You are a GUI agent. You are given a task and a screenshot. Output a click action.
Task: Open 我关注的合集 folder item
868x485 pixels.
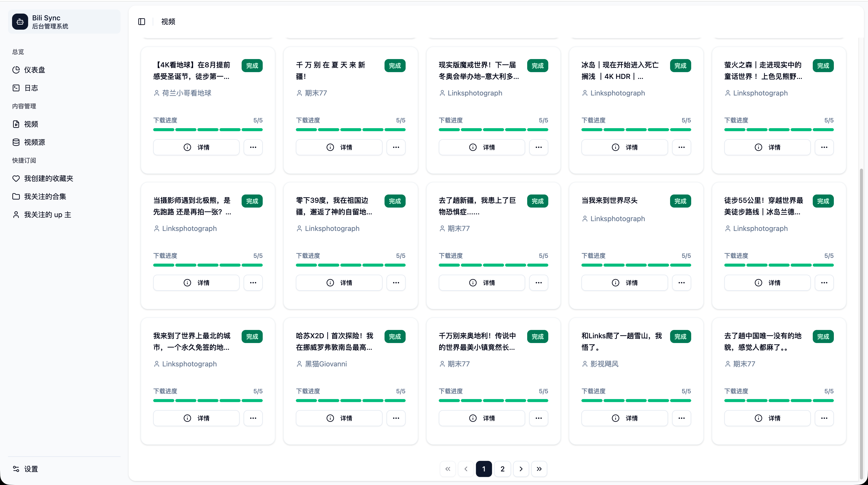45,197
